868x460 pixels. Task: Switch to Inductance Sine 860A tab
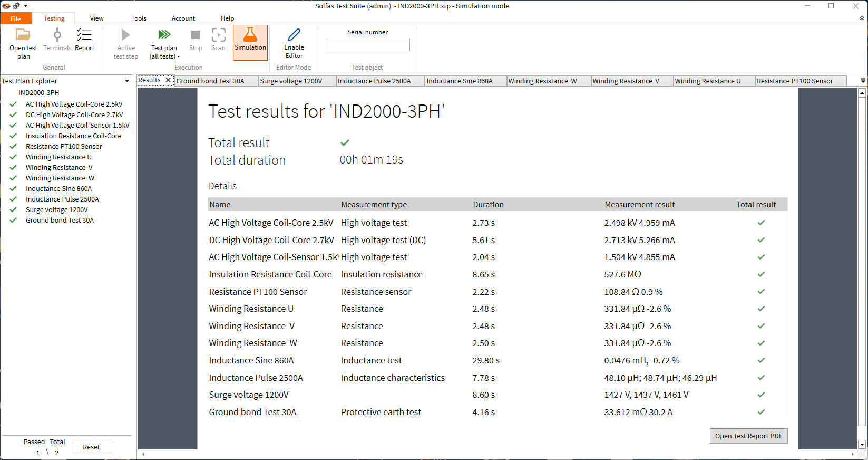[x=465, y=81]
